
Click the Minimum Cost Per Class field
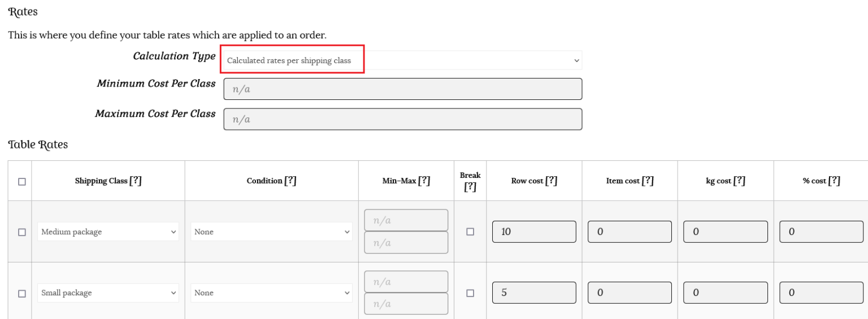click(x=402, y=89)
